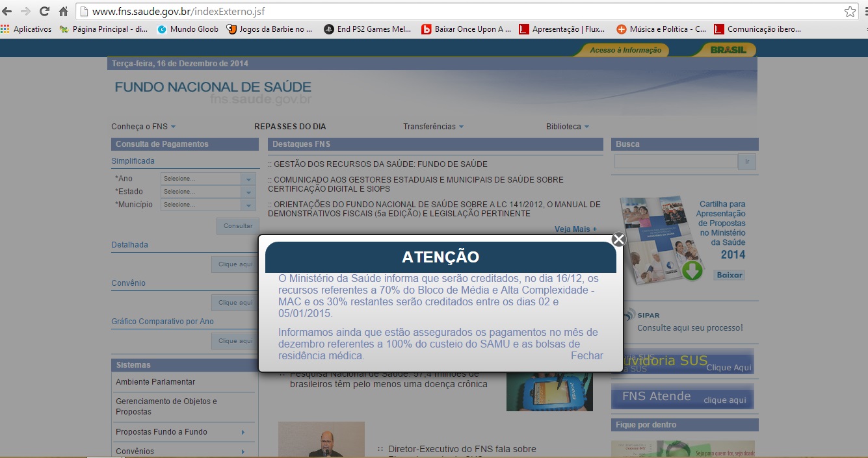Click the Consulta de Pagamentos panel header

pyautogui.click(x=185, y=144)
